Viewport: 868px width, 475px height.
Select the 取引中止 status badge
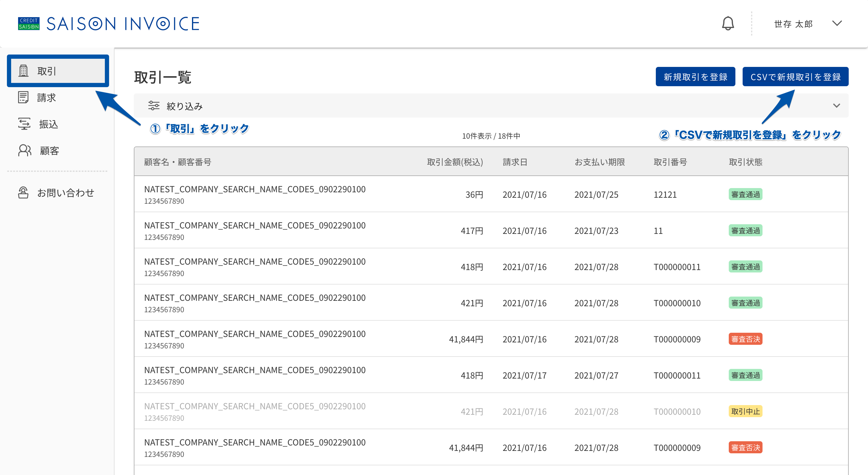pos(745,411)
